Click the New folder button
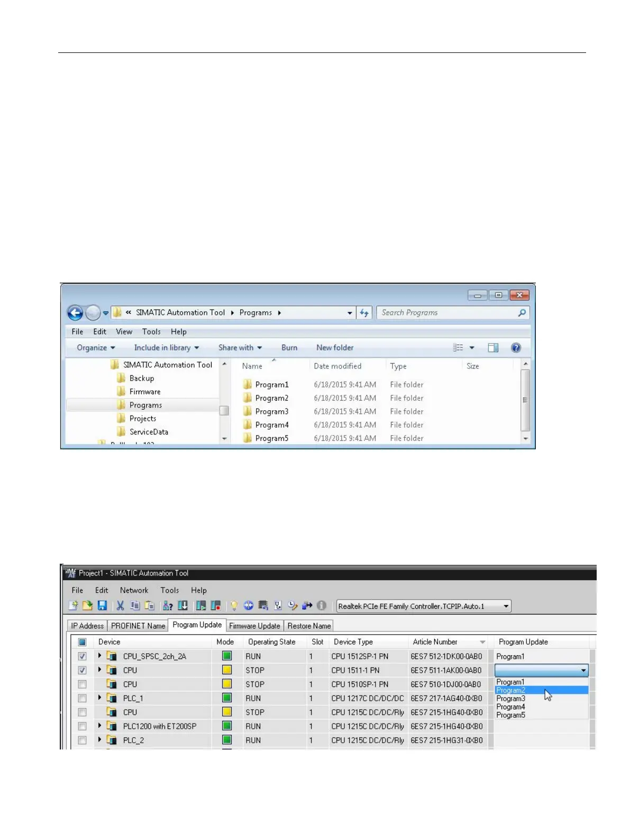The height and width of the screenshot is (840, 630). click(335, 348)
